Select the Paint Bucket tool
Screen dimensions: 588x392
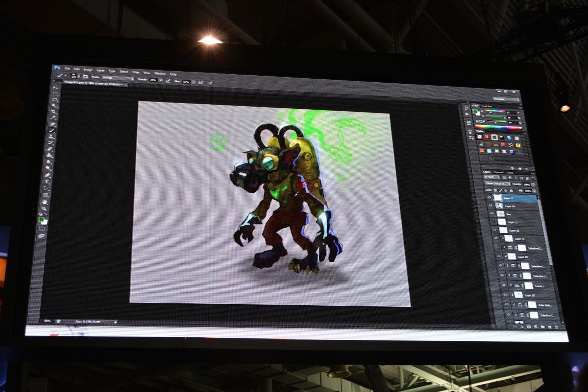[x=49, y=155]
